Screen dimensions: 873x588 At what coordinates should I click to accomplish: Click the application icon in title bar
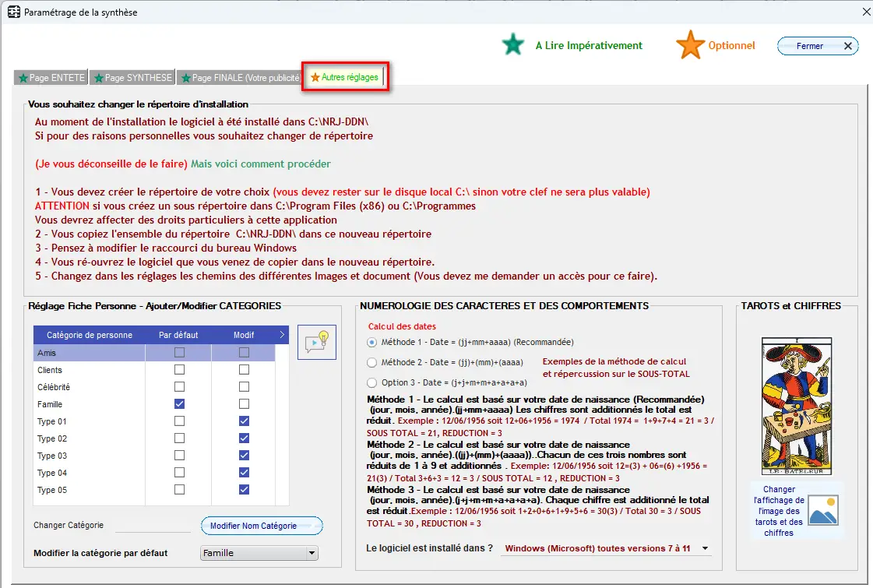tap(12, 12)
